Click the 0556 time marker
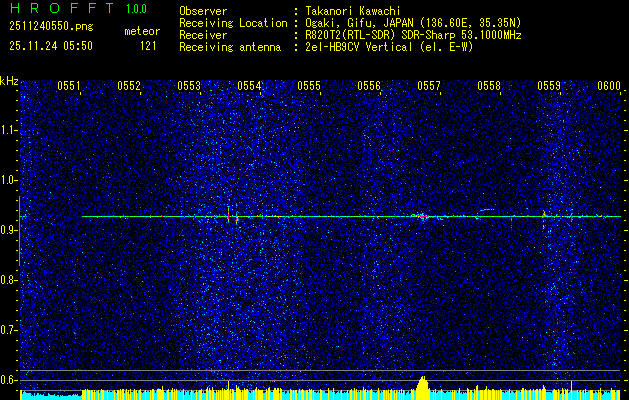629x400 pixels. coord(369,86)
